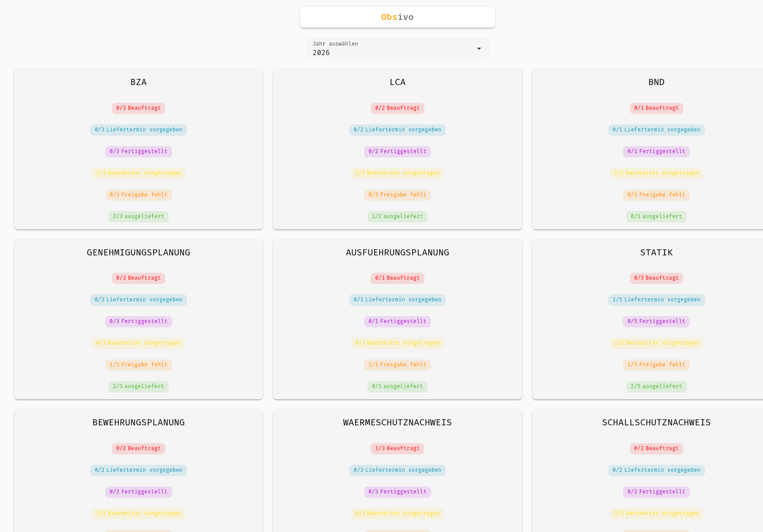Click Ausfuehrungsplanung 0/1 Liefertermin vorgegeben chip
The width and height of the screenshot is (763, 532).
coord(398,300)
